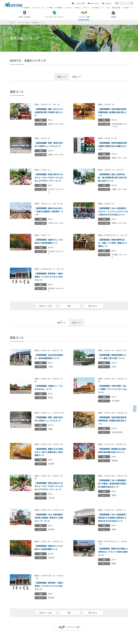Image resolution: width=138 pixels, height=644 pixels.
Task: Open 採用情報 in top navigation
Action: (59, 8)
